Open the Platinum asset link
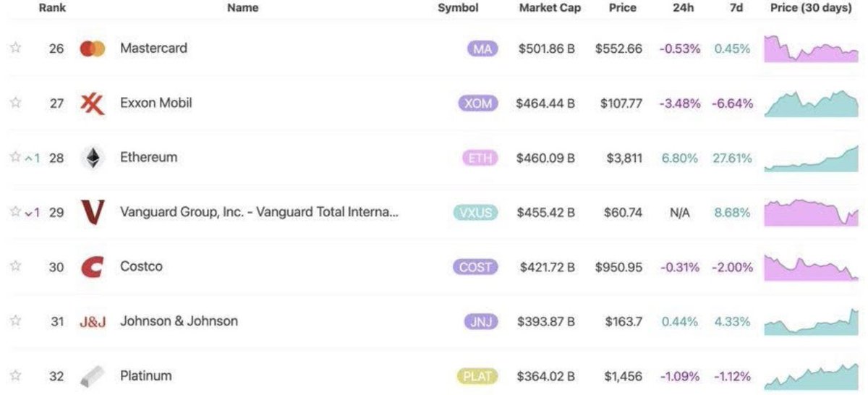The width and height of the screenshot is (868, 395). [146, 375]
